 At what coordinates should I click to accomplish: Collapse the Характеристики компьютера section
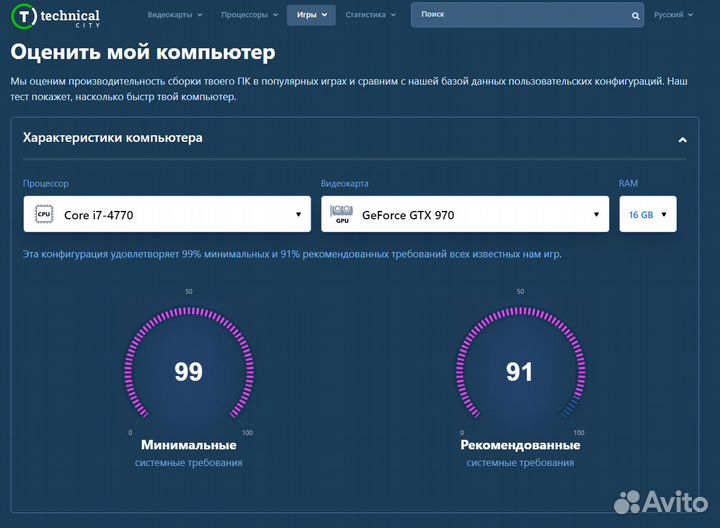(682, 140)
